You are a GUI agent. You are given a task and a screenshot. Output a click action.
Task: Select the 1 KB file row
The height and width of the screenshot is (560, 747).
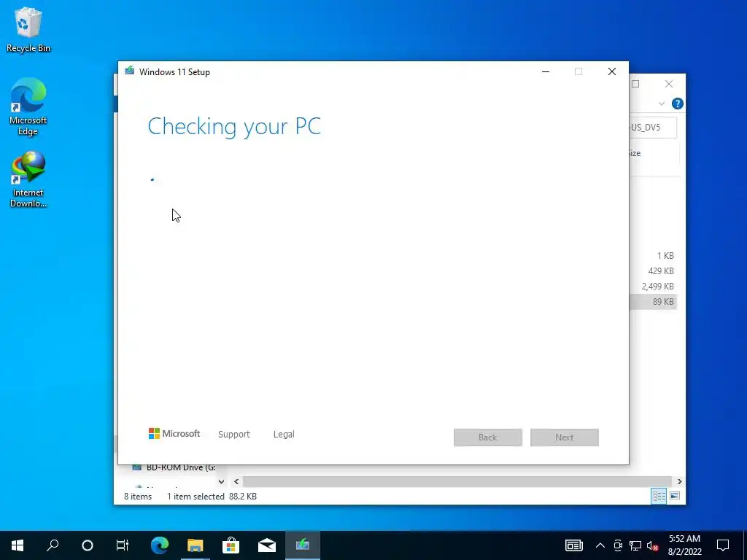click(x=653, y=256)
